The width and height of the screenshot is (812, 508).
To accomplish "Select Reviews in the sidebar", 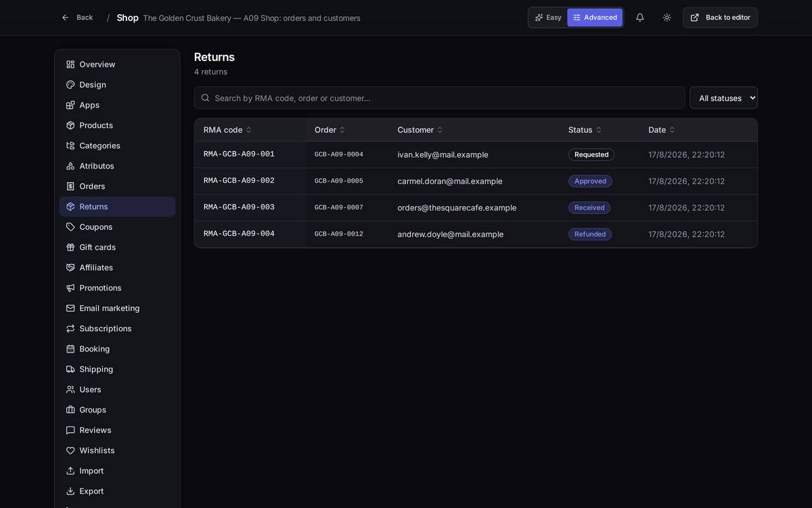I will point(117,430).
